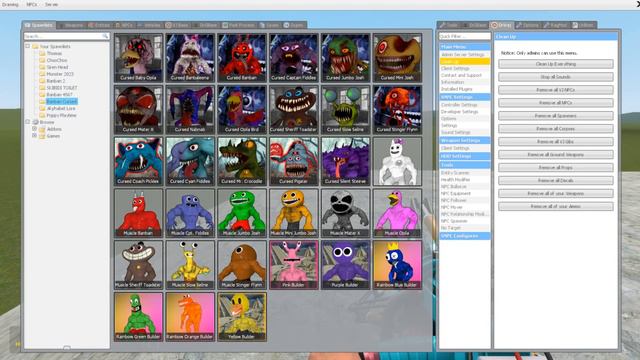Open the Banban 2 spawnlist folder
The image size is (640, 360).
tap(56, 81)
